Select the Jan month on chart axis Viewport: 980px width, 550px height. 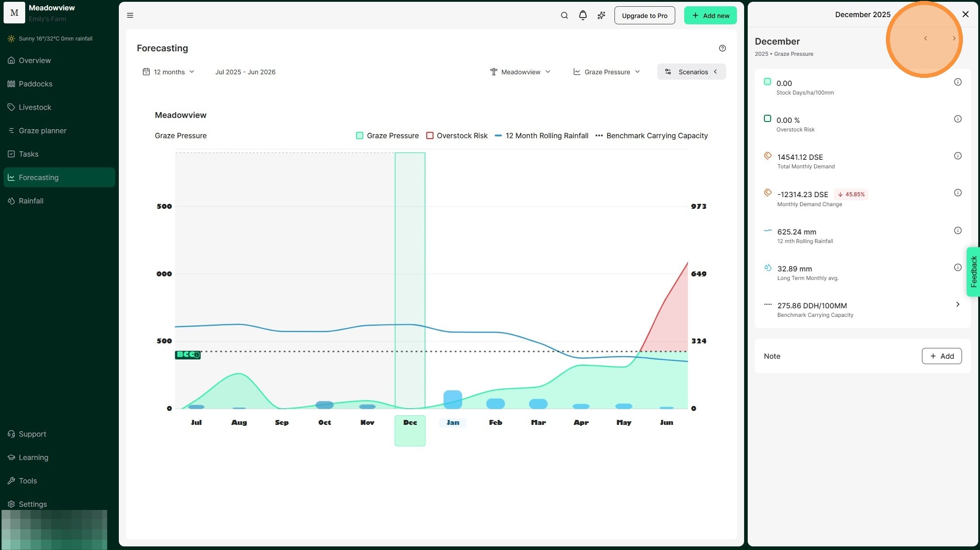click(452, 422)
